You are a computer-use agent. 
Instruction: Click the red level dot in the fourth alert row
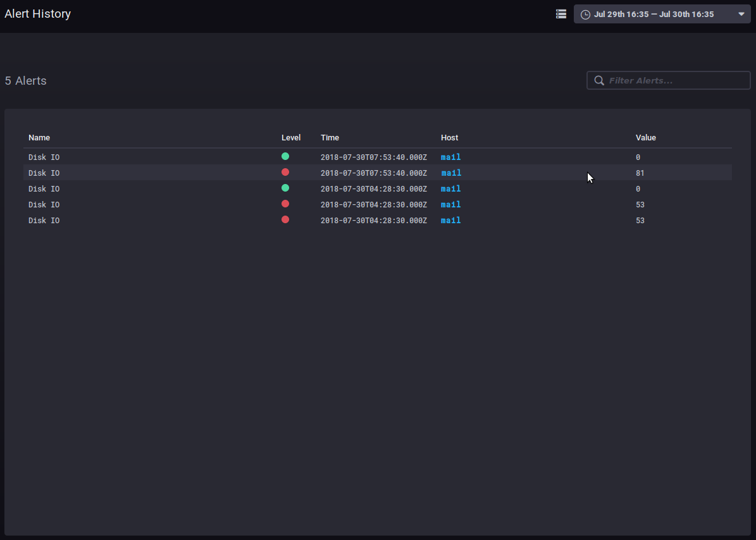pos(285,204)
